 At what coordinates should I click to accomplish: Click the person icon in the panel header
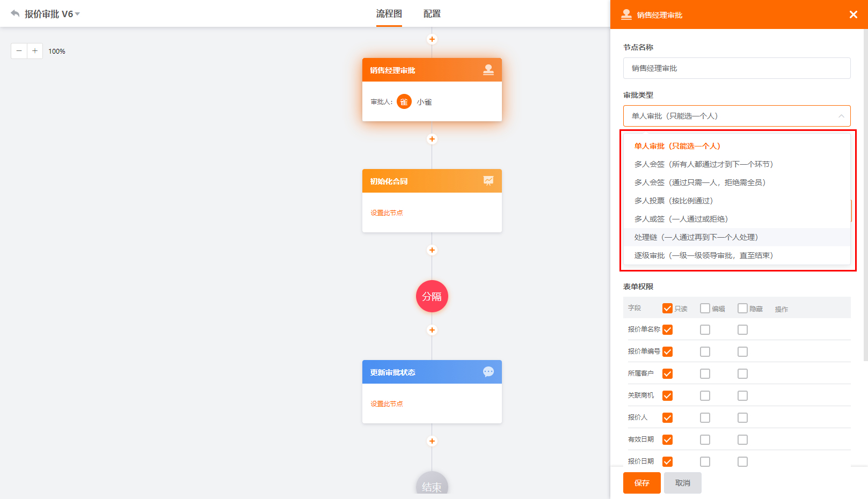(626, 14)
